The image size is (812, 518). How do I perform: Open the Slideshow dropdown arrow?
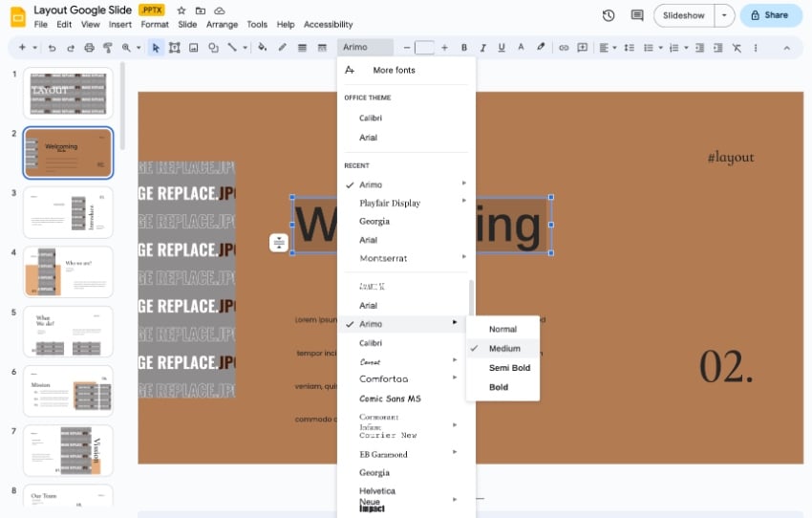coord(725,15)
